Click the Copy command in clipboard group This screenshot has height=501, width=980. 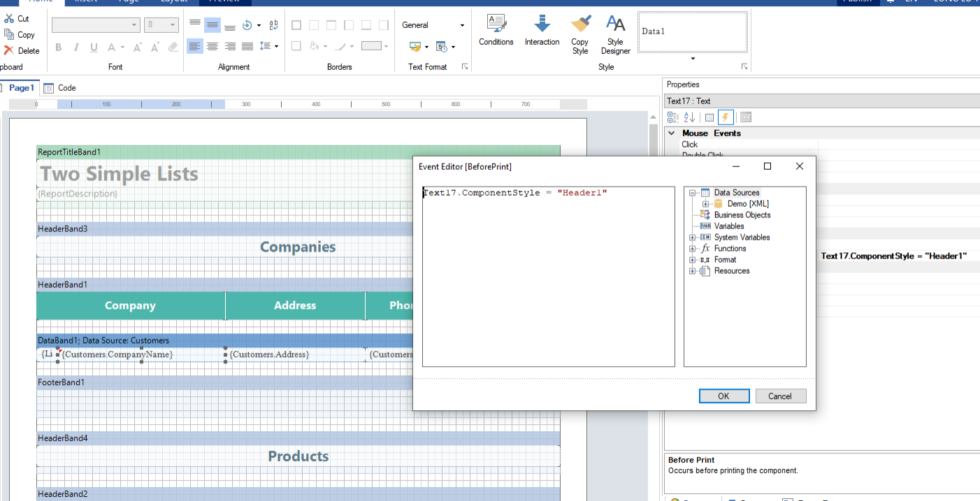pos(20,34)
